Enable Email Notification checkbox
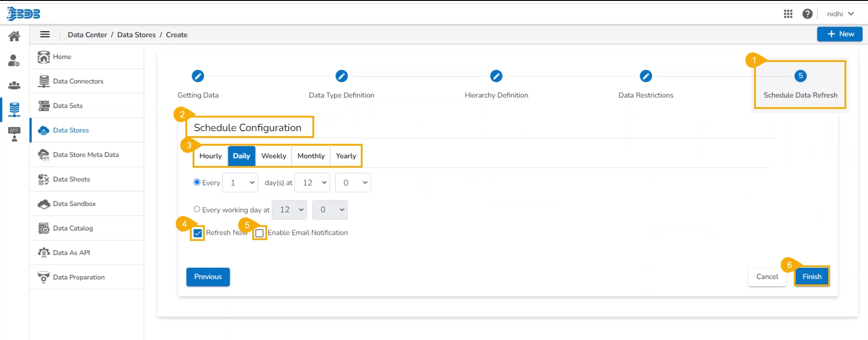This screenshot has height=340, width=868. tap(259, 233)
